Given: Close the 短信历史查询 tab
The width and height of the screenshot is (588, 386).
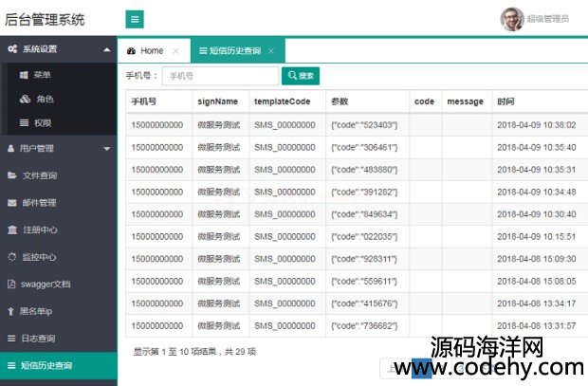Looking at the screenshot, I should tap(270, 51).
